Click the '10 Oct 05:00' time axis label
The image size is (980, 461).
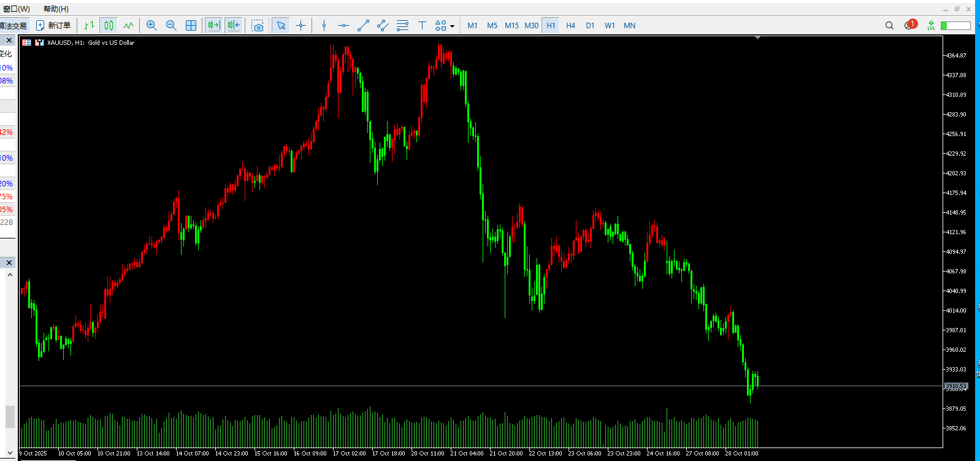coord(74,454)
